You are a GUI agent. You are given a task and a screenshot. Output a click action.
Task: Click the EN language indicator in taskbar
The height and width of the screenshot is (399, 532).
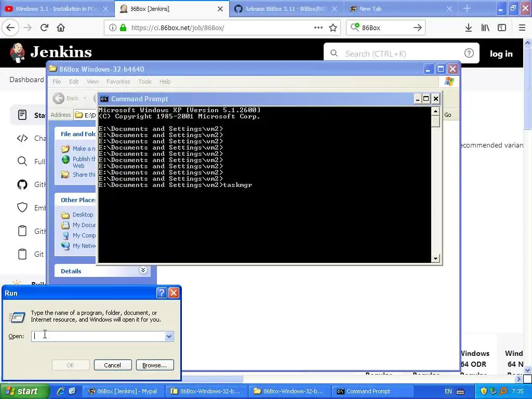click(448, 391)
